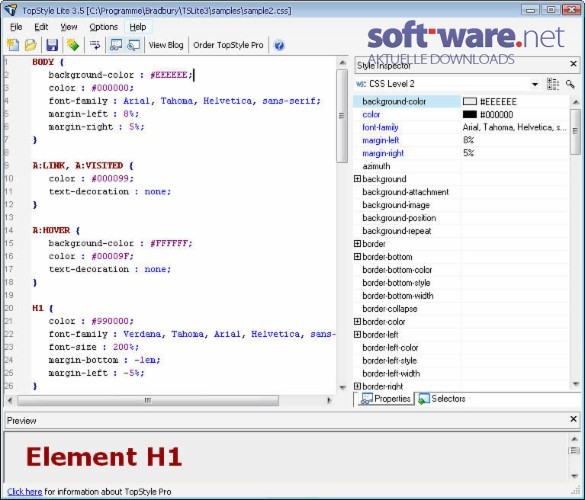Select the border-left-style property
Screen dimensions: 585x500
click(390, 361)
